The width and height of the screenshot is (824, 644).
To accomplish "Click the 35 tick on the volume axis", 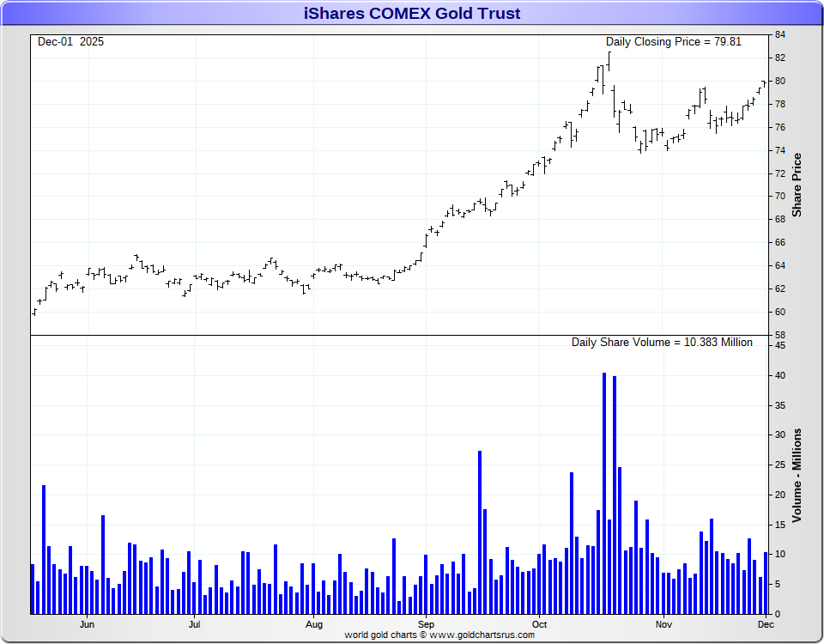I will pyautogui.click(x=780, y=405).
